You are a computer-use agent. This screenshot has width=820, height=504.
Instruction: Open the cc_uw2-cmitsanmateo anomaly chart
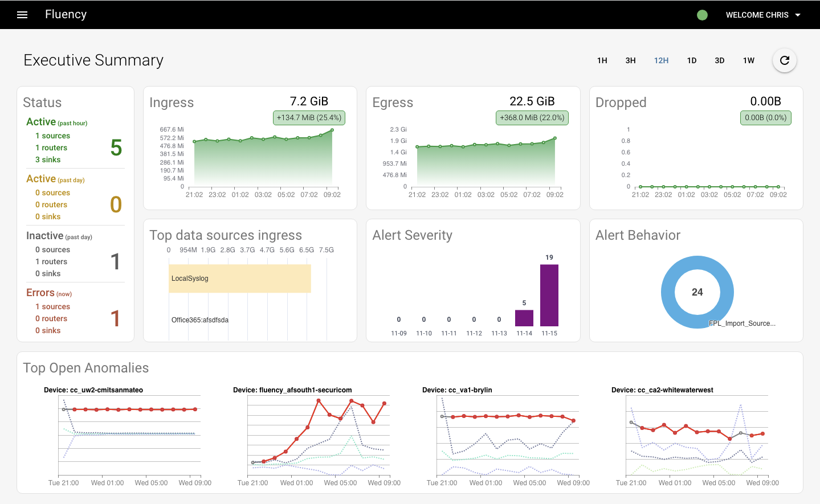(x=130, y=436)
